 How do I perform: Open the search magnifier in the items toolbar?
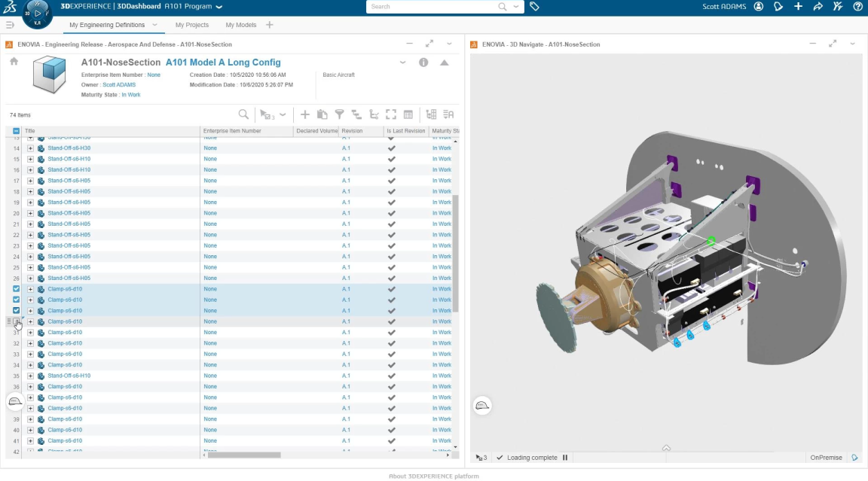click(x=244, y=114)
